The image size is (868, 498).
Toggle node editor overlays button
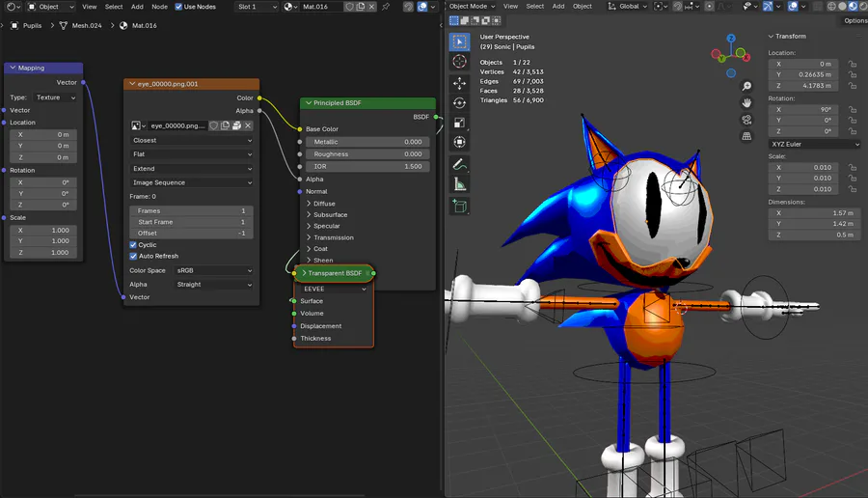pos(422,7)
